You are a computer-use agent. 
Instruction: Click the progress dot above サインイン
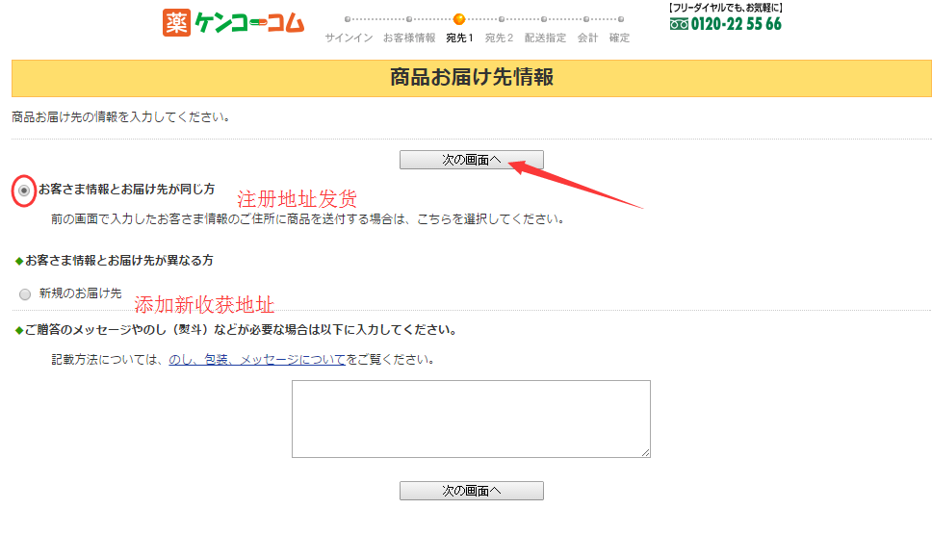[x=348, y=18]
